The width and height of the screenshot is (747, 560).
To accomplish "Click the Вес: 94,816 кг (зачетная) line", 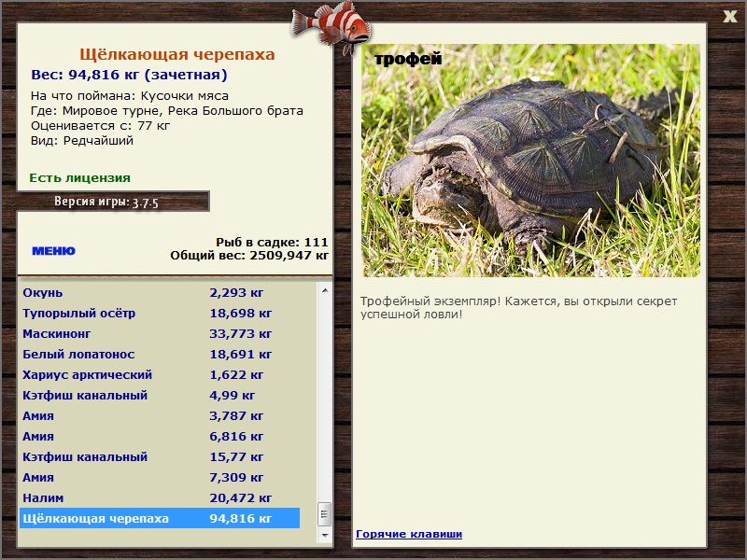I will pyautogui.click(x=129, y=75).
